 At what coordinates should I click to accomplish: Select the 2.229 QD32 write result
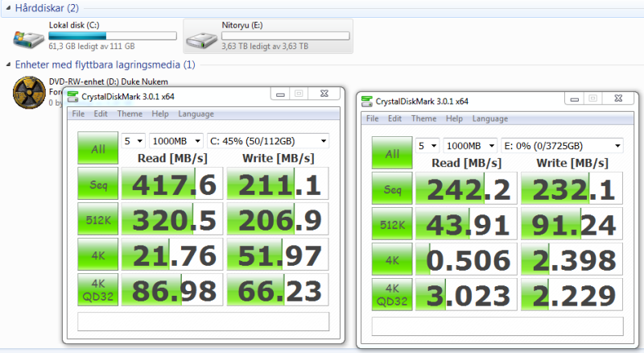click(572, 295)
